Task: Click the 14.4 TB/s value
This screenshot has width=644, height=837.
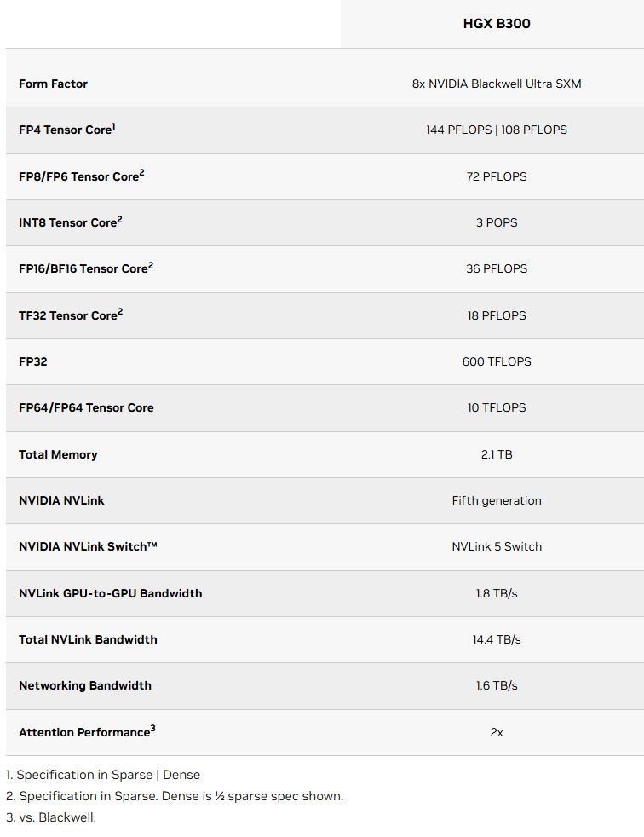Action: tap(497, 639)
